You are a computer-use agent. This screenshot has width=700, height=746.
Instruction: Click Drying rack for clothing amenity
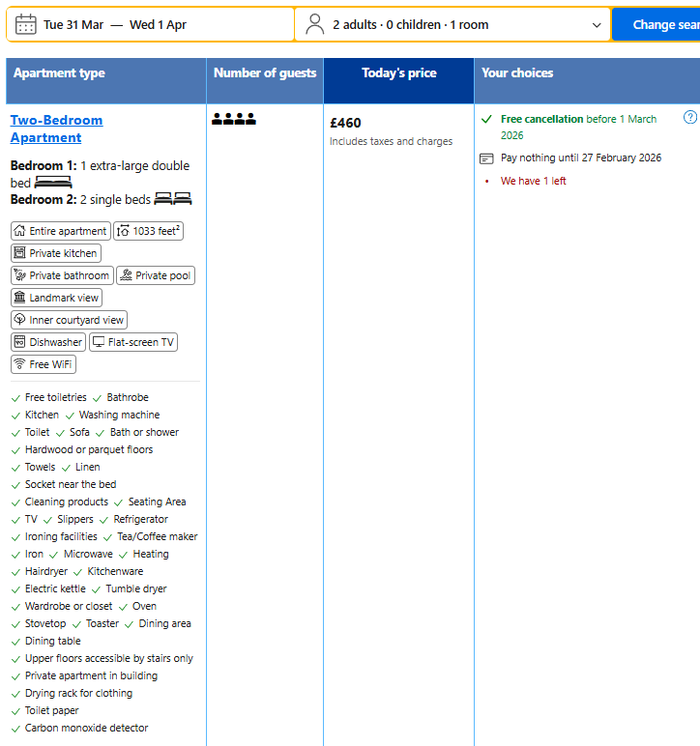click(x=78, y=693)
